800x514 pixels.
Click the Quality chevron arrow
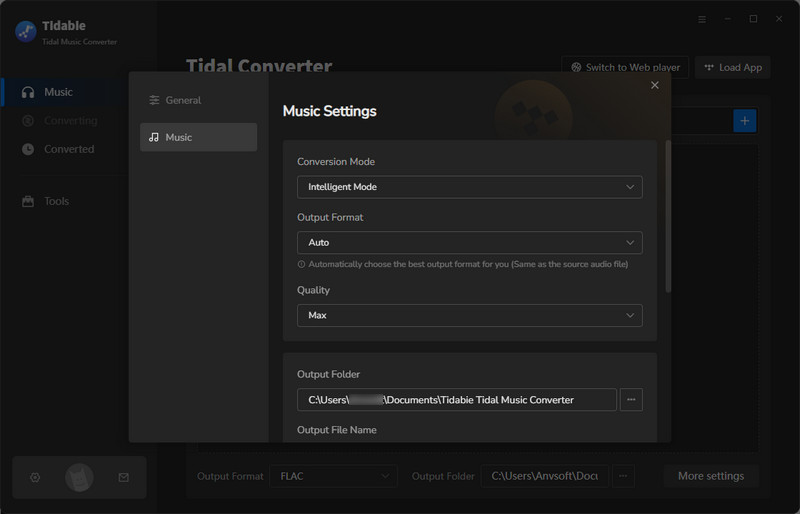coord(630,315)
